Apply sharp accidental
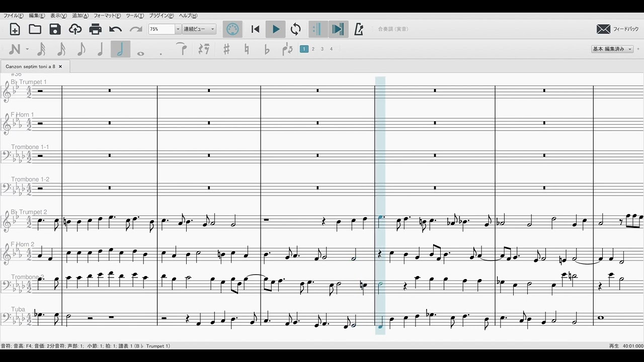 pyautogui.click(x=226, y=49)
